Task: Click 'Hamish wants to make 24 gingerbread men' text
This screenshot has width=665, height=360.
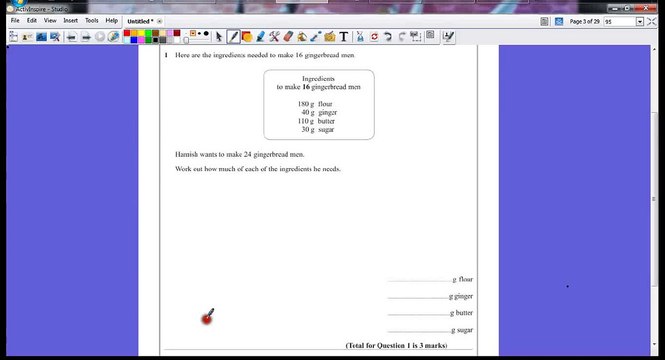Action: pyautogui.click(x=240, y=154)
